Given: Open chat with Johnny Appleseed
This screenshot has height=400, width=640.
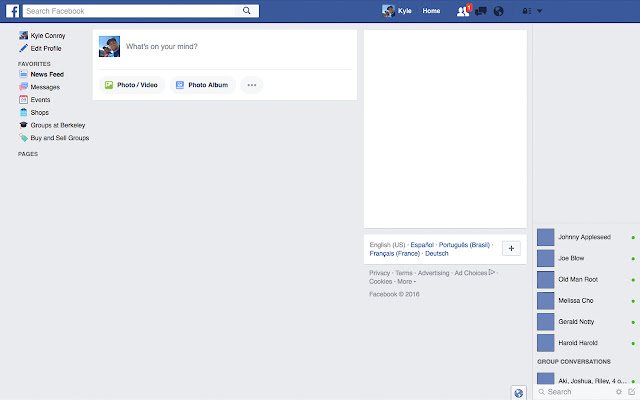Looking at the screenshot, I should tap(584, 237).
